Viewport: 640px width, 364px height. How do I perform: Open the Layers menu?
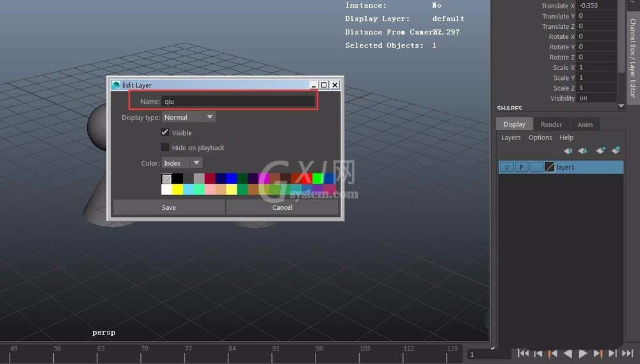tap(511, 138)
